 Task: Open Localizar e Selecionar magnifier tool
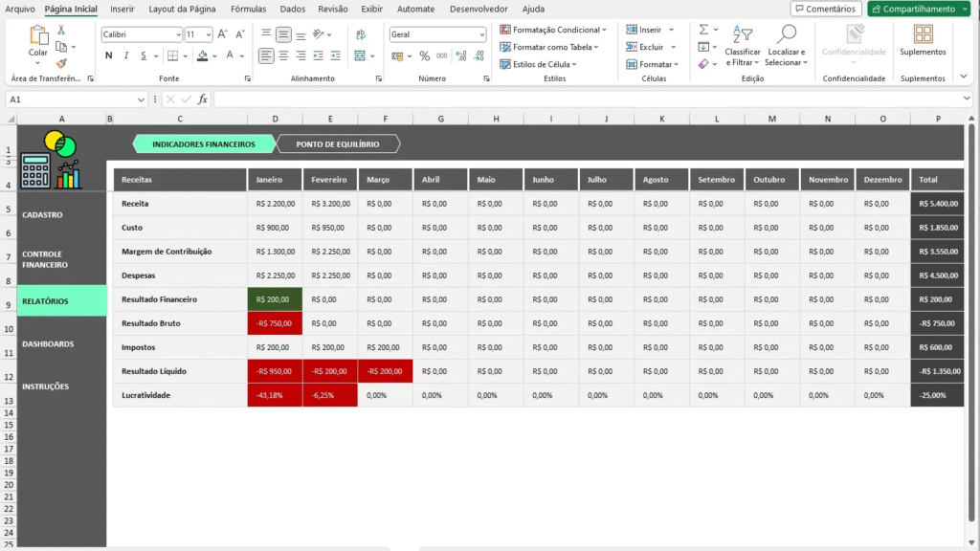[x=786, y=35]
